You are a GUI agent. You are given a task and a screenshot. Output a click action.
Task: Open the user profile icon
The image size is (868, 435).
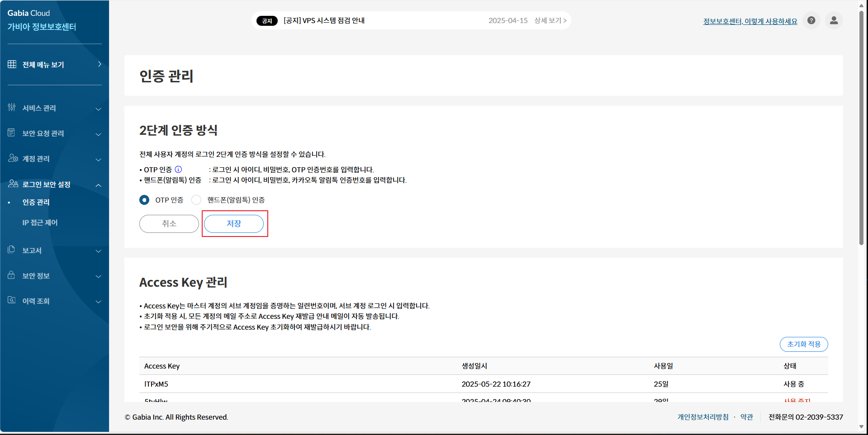pyautogui.click(x=834, y=20)
